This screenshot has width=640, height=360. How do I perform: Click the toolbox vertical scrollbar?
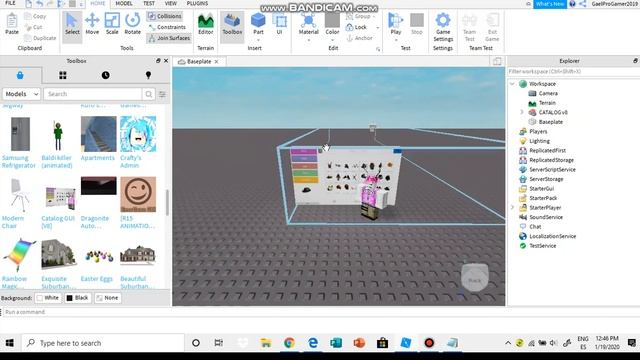pyautogui.click(x=167, y=202)
